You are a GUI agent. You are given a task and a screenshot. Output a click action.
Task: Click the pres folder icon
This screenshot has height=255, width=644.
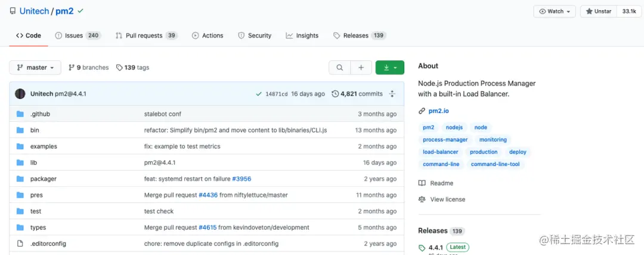click(x=20, y=195)
